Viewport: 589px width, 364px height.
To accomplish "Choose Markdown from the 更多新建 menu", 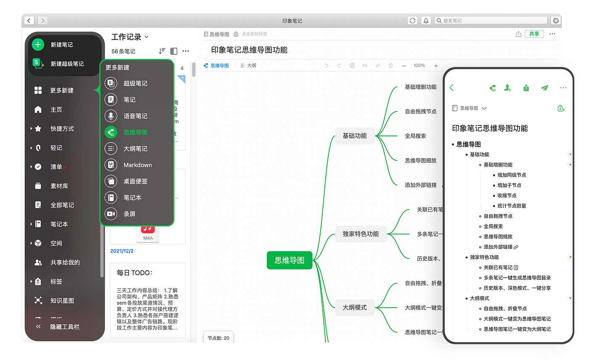I will tap(137, 165).
